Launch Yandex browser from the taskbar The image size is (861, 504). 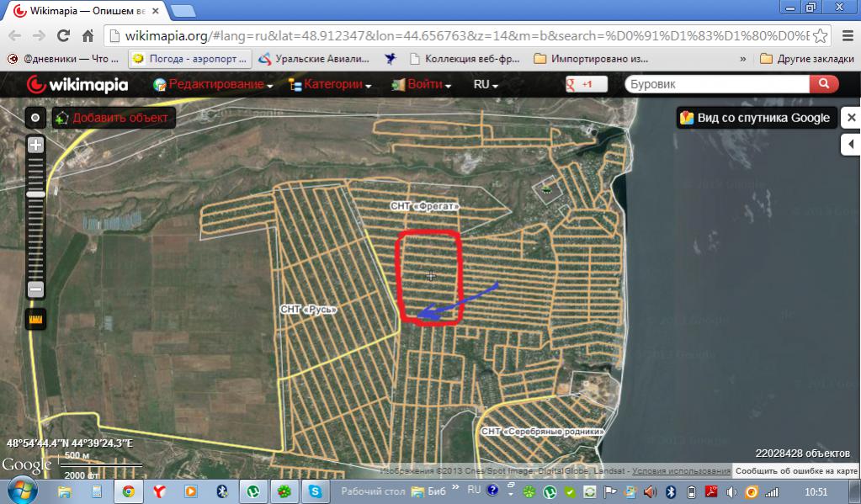160,491
